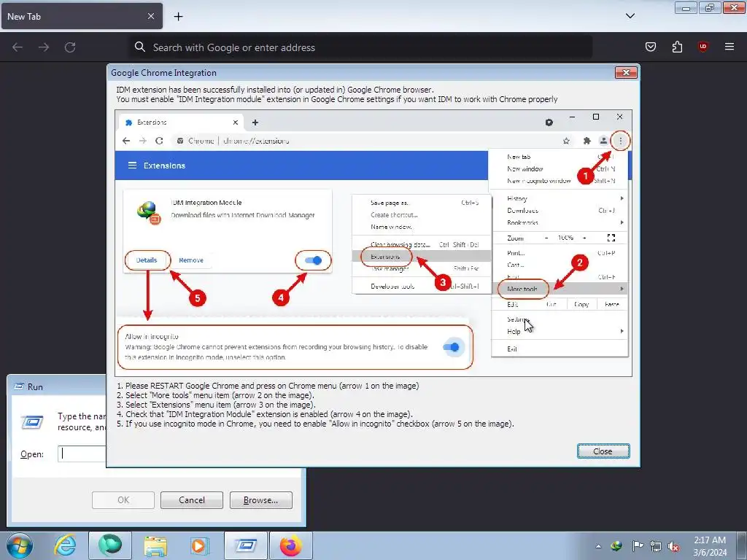Click Browse... in the Run dialog
Image resolution: width=747 pixels, height=560 pixels.
(260, 500)
